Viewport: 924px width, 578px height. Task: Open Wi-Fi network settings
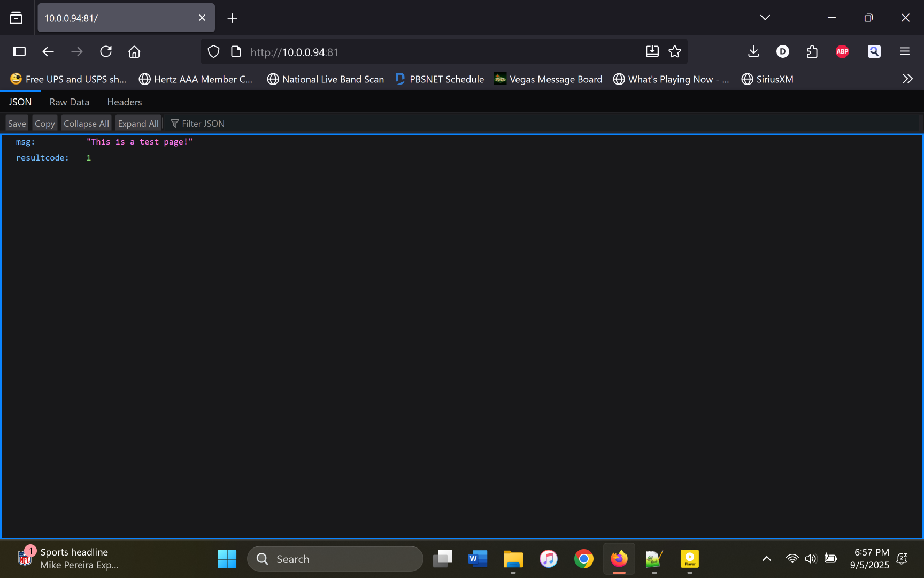792,559
